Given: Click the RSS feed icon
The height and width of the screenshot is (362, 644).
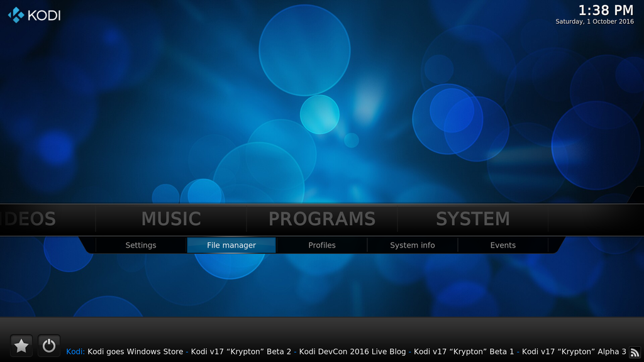Looking at the screenshot, I should coord(635,352).
